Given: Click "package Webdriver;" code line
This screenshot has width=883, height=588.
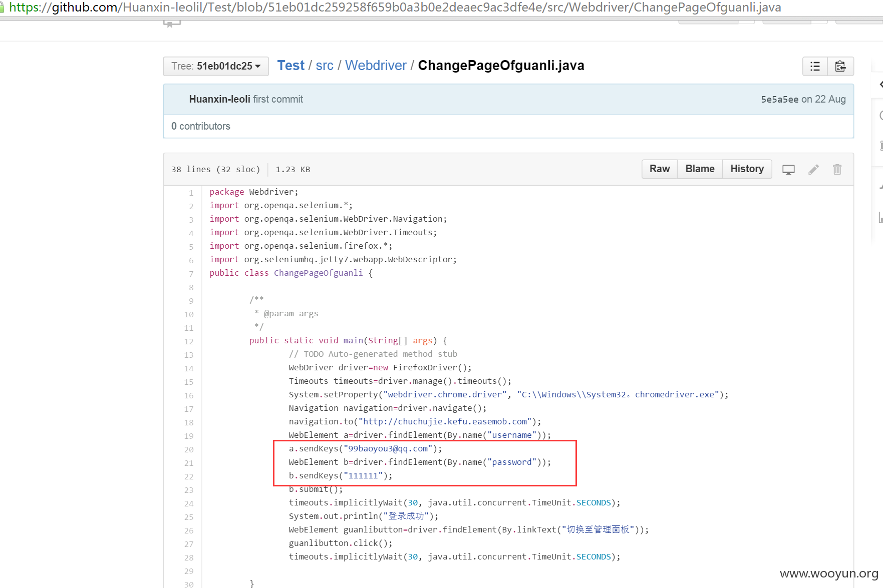Looking at the screenshot, I should pyautogui.click(x=253, y=192).
